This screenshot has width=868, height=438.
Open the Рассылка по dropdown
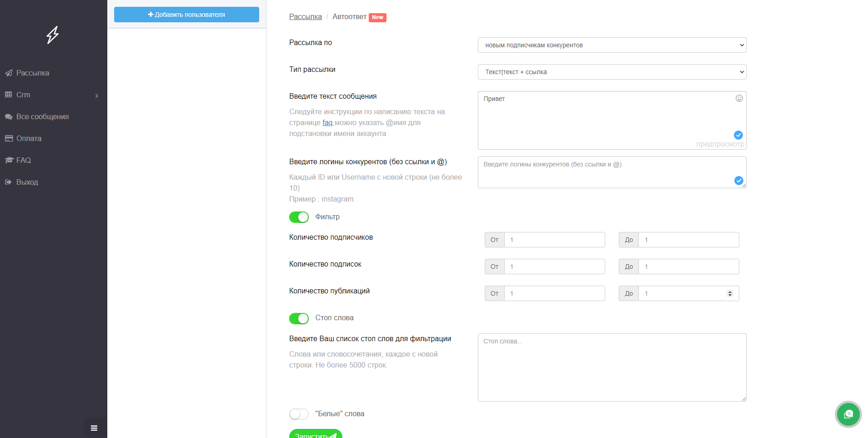tap(612, 45)
